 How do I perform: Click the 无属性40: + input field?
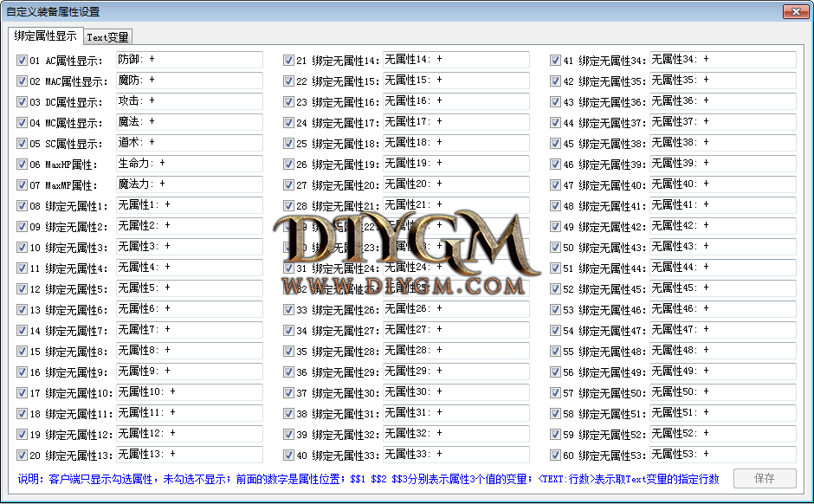(723, 184)
